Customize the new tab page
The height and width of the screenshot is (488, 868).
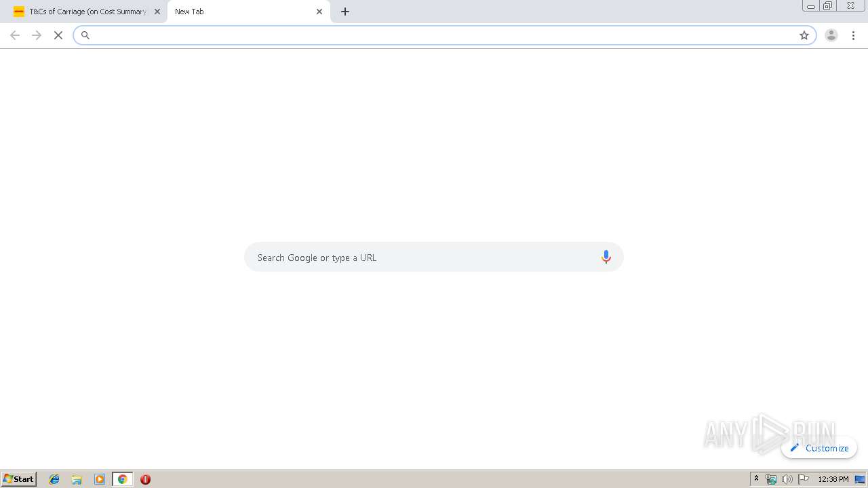point(819,448)
